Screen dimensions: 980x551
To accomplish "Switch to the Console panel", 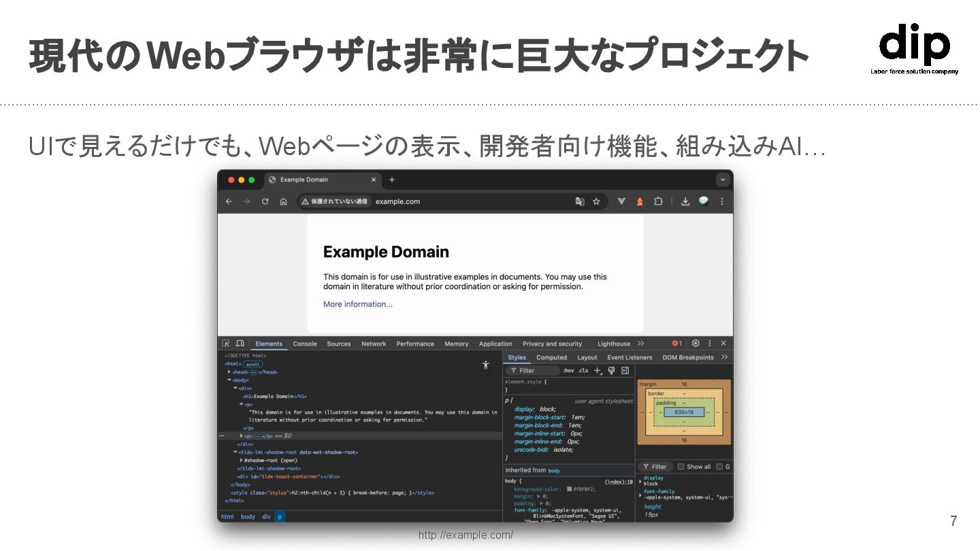I will click(x=305, y=344).
